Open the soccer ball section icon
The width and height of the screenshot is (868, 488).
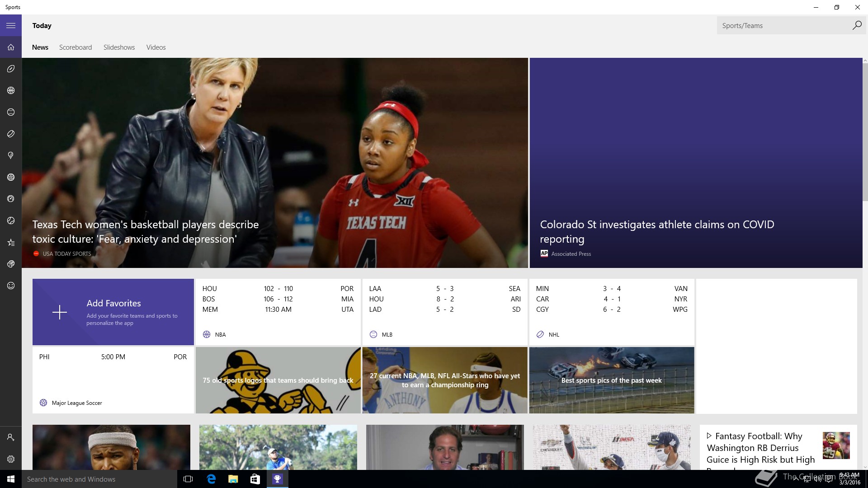(11, 177)
